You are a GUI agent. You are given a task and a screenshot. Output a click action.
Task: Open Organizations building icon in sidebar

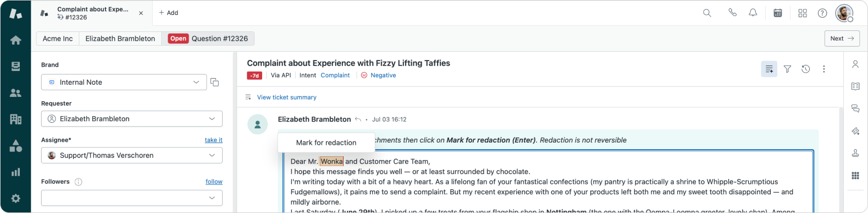point(15,119)
